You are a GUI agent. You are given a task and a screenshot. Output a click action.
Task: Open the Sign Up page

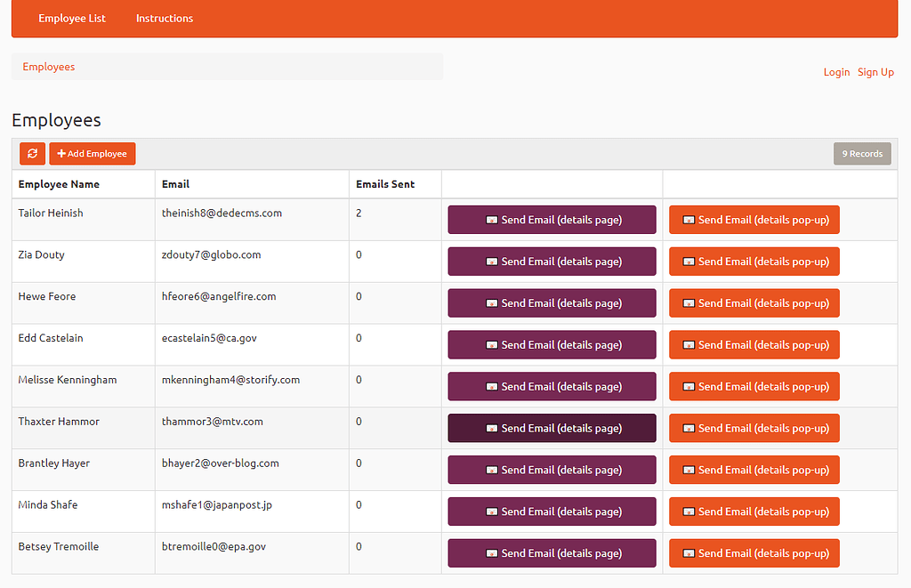coord(875,72)
